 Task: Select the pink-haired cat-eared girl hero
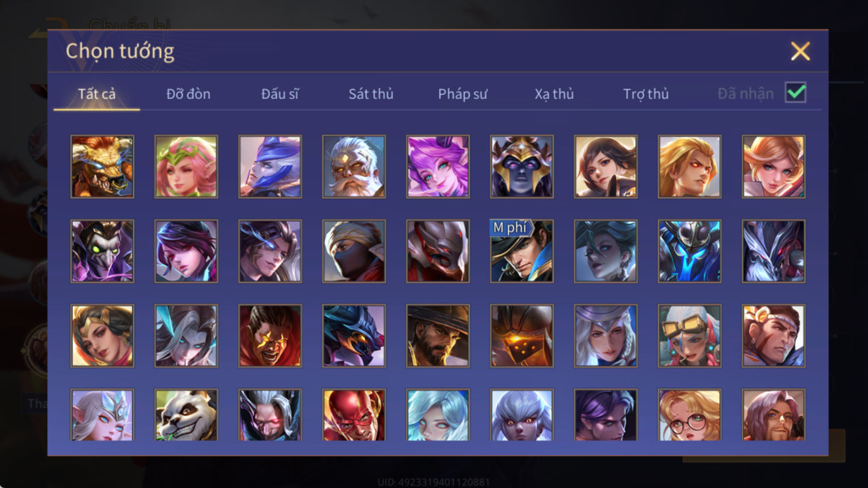click(x=438, y=166)
